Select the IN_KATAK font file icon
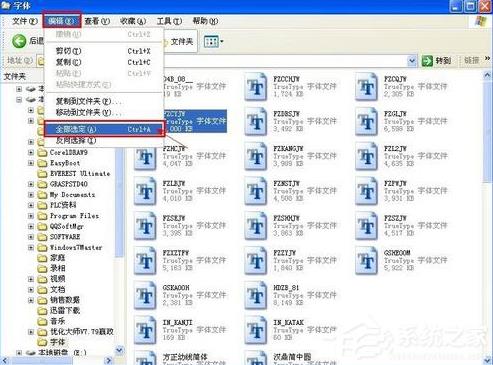This screenshot has width=493, height=365. pyautogui.click(x=256, y=330)
